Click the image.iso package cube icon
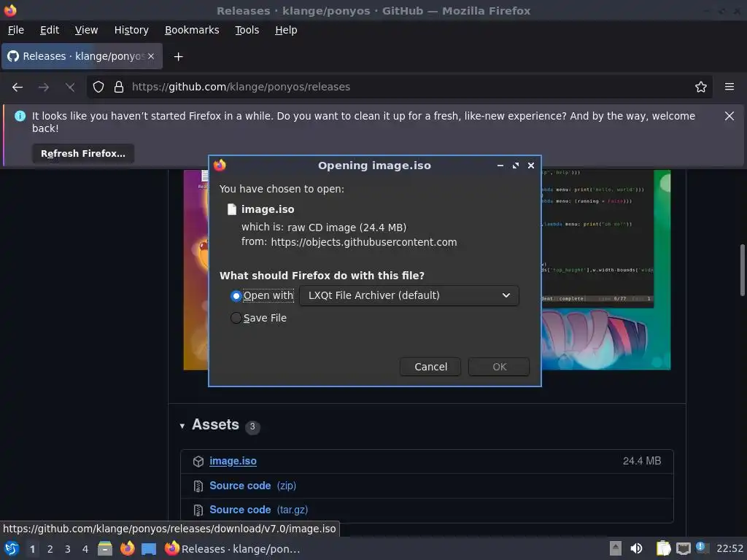 coord(198,462)
